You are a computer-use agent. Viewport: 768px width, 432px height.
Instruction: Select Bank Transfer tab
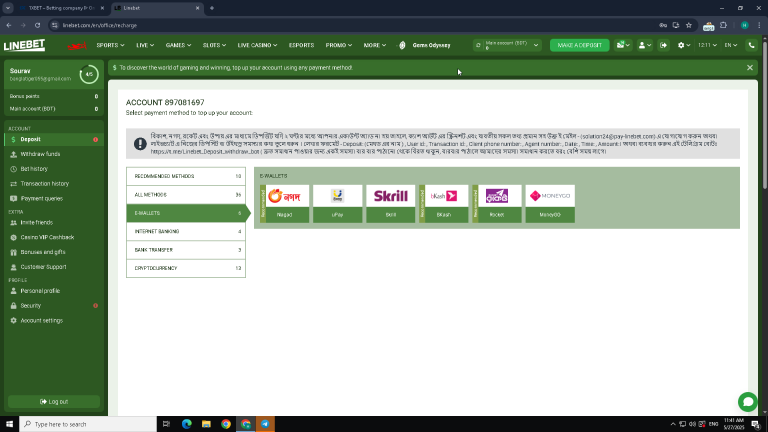point(186,250)
